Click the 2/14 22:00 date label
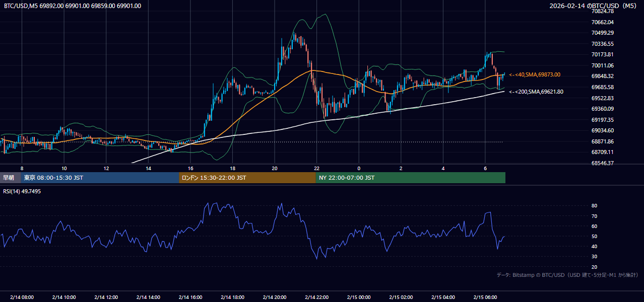Viewport: 644px width, 302px height. coord(317,297)
